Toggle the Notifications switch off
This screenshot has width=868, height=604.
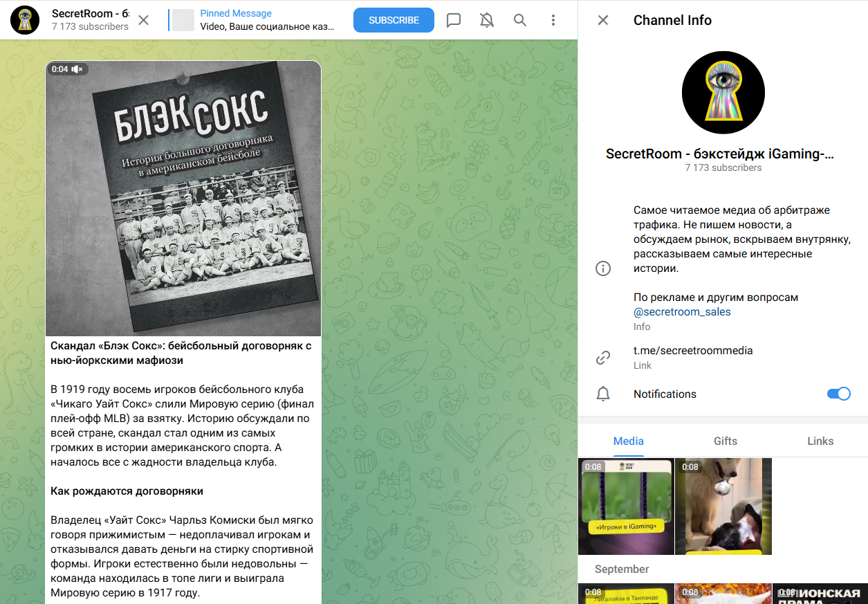tap(838, 394)
